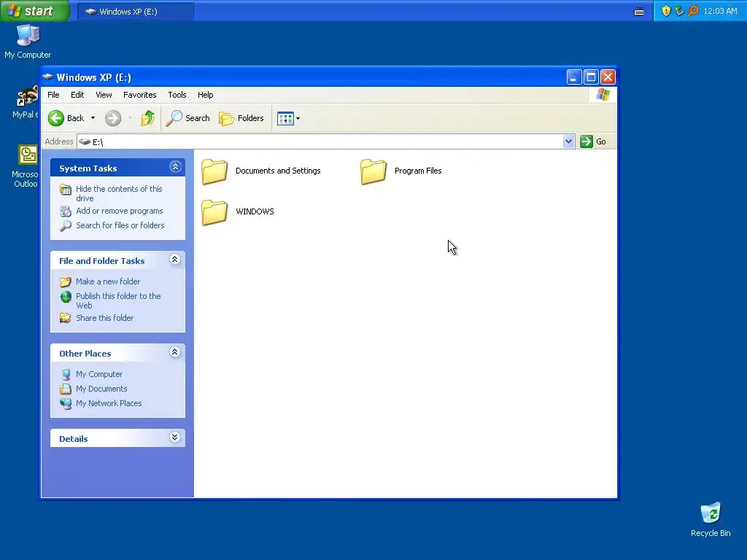Collapse the Other Places panel
Image resolution: width=747 pixels, height=560 pixels.
point(175,352)
